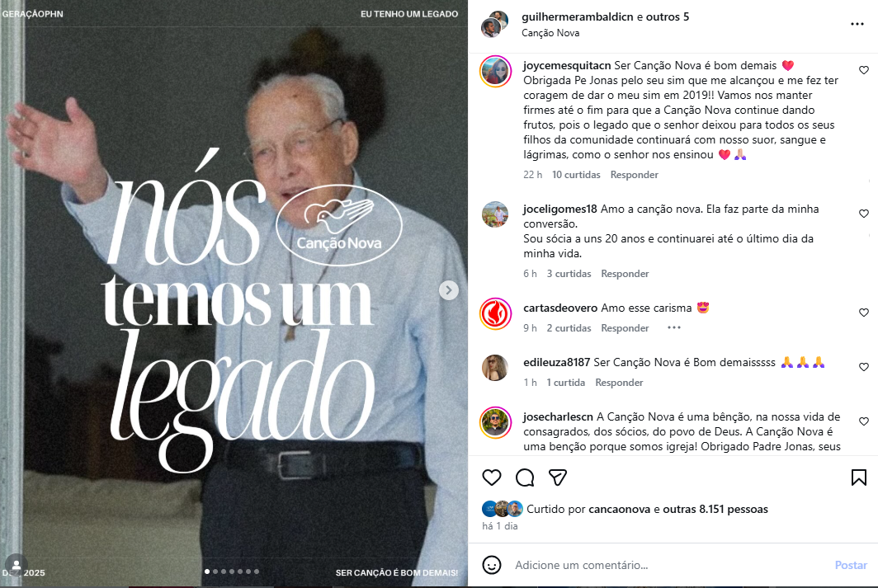Image resolution: width=878 pixels, height=588 pixels.
Task: Open the tagged people icon on photo
Action: (17, 565)
